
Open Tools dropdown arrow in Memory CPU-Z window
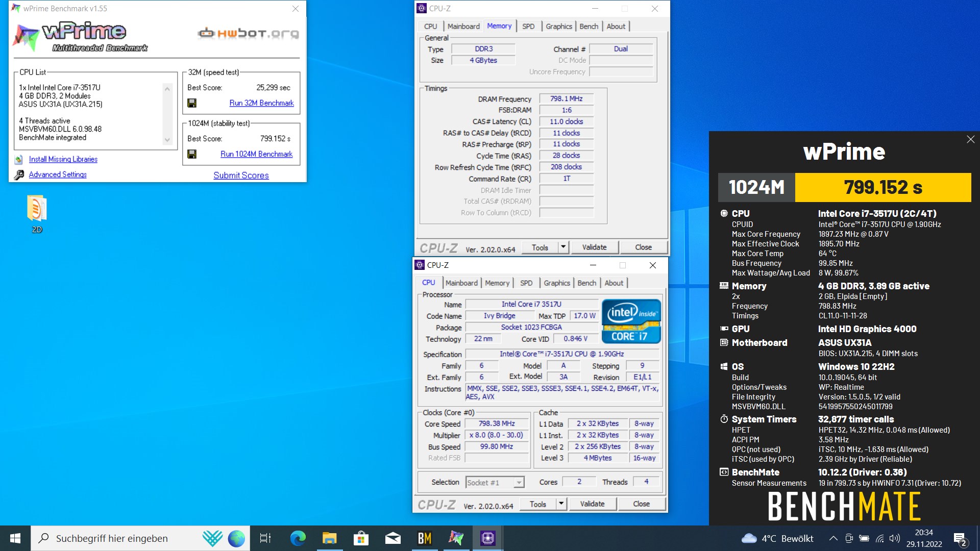pos(563,247)
